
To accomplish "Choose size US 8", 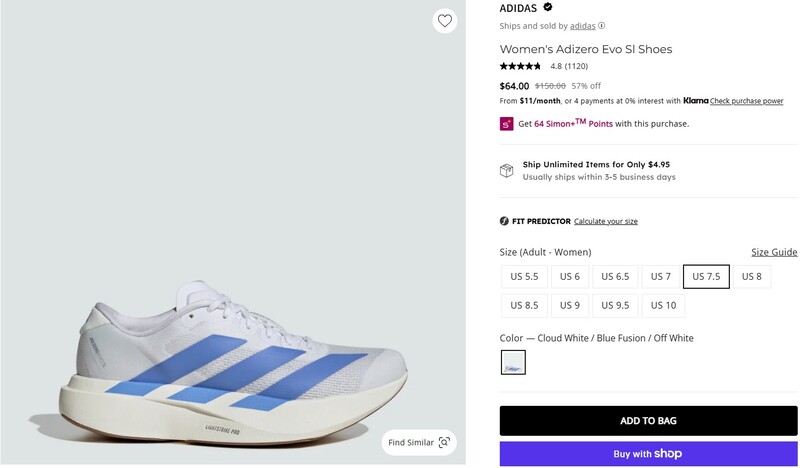I will tap(752, 277).
